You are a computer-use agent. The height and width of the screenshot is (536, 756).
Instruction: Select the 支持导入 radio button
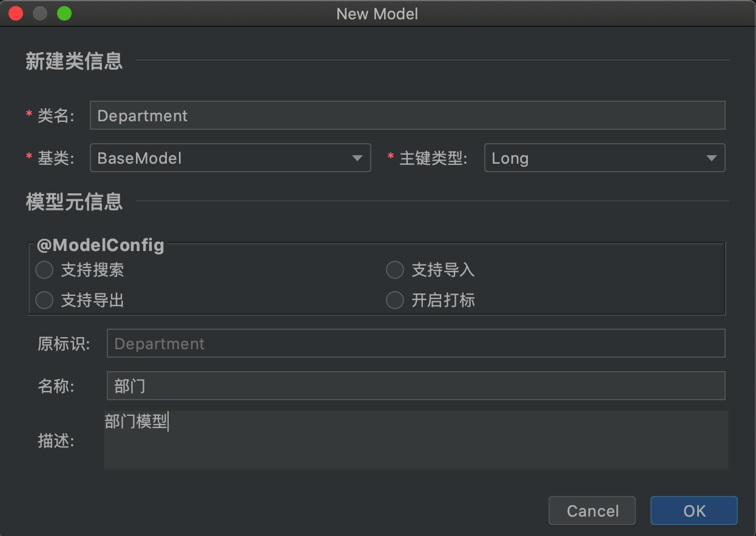pyautogui.click(x=395, y=270)
